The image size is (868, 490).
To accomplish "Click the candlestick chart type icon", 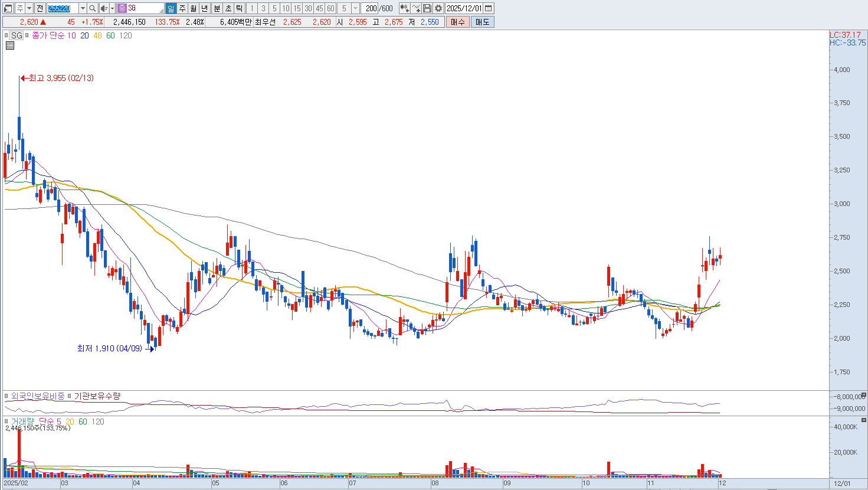I will [404, 8].
